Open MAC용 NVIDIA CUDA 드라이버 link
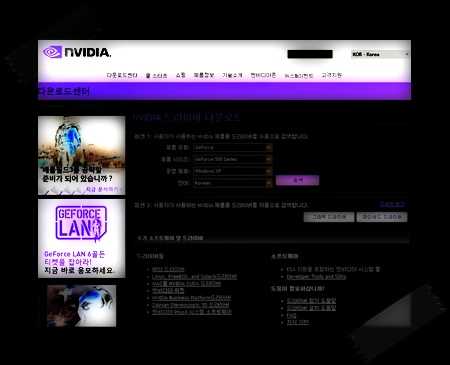Image resolution: width=450 pixels, height=365 pixels. 186,284
